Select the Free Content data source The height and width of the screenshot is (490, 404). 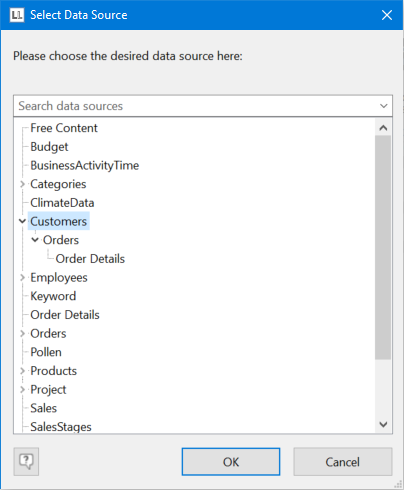tap(64, 128)
